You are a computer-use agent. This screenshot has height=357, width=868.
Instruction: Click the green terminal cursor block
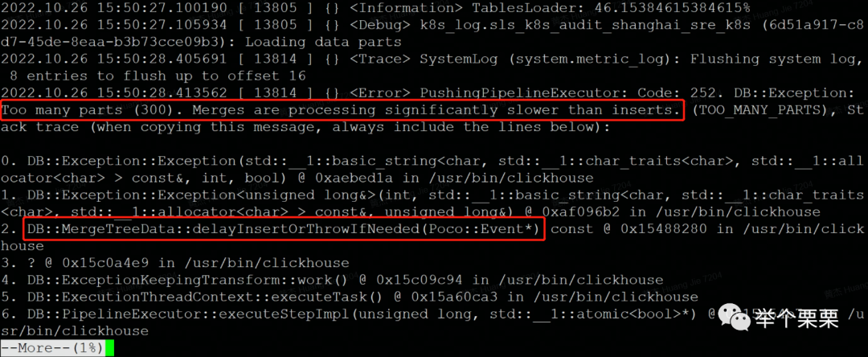[109, 348]
